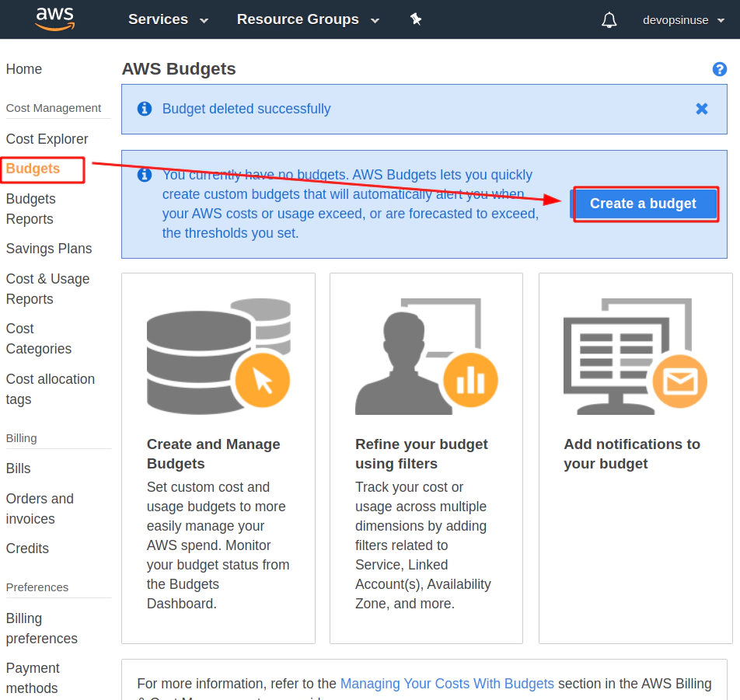
Task: Open Savings Plans
Action: (49, 249)
